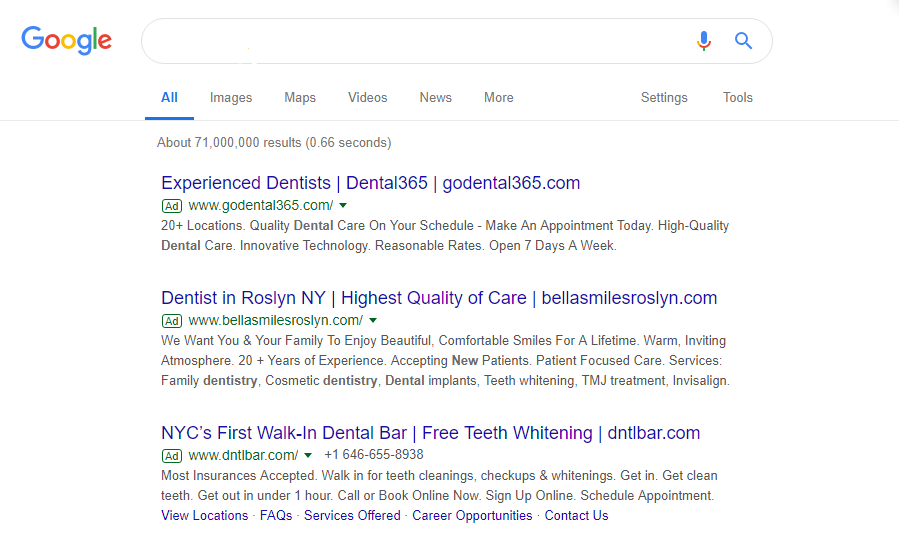Click the 'Most Insurances Accepted' description text
The width and height of the screenshot is (899, 542).
pos(439,486)
